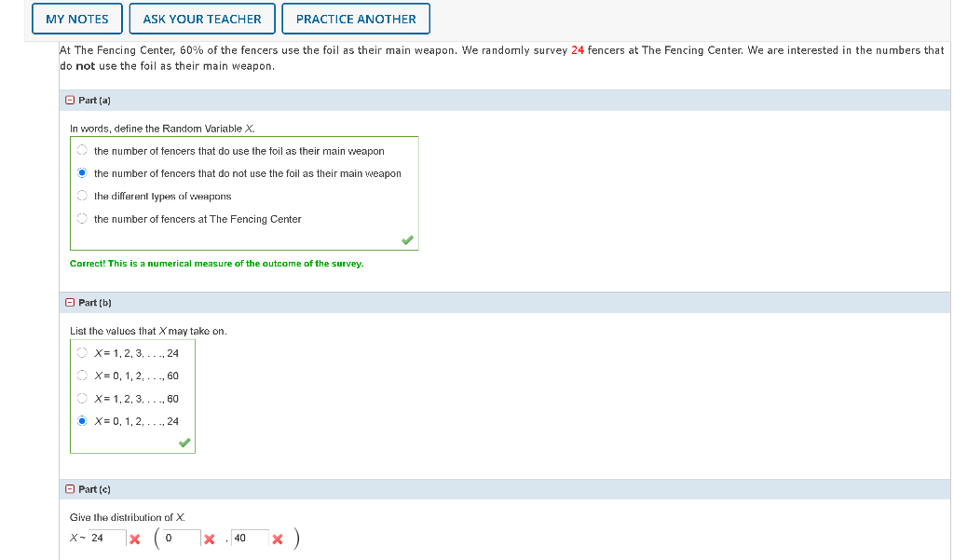The width and height of the screenshot is (954, 560).
Task: Click the red X beside the 24 field
Action: 135,540
